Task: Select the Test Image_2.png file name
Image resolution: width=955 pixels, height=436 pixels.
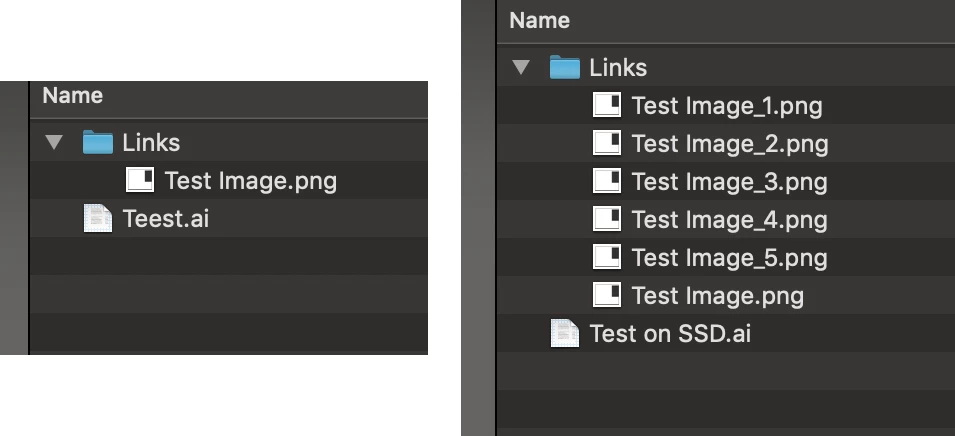Action: coord(730,144)
